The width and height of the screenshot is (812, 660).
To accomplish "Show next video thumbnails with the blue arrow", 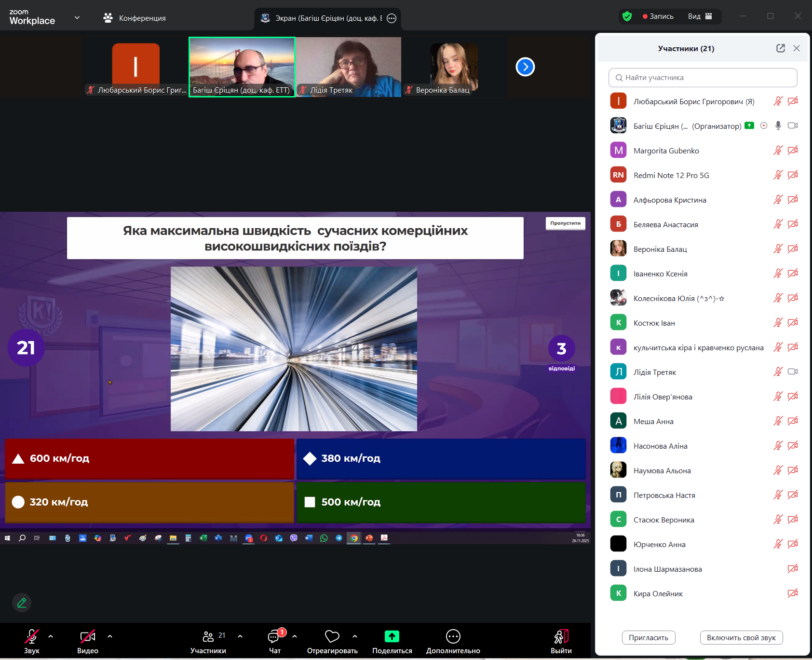I will click(525, 67).
